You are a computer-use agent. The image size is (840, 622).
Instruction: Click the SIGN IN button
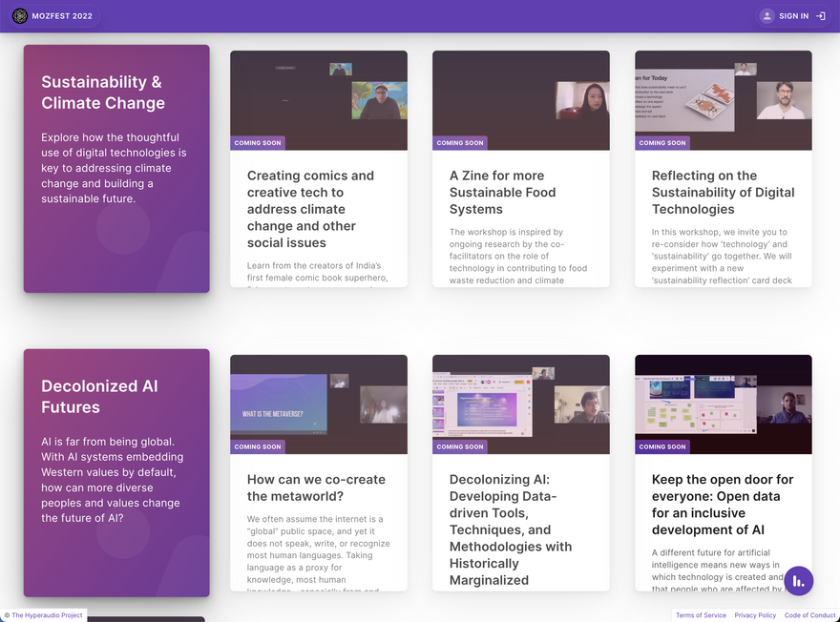pyautogui.click(x=793, y=16)
